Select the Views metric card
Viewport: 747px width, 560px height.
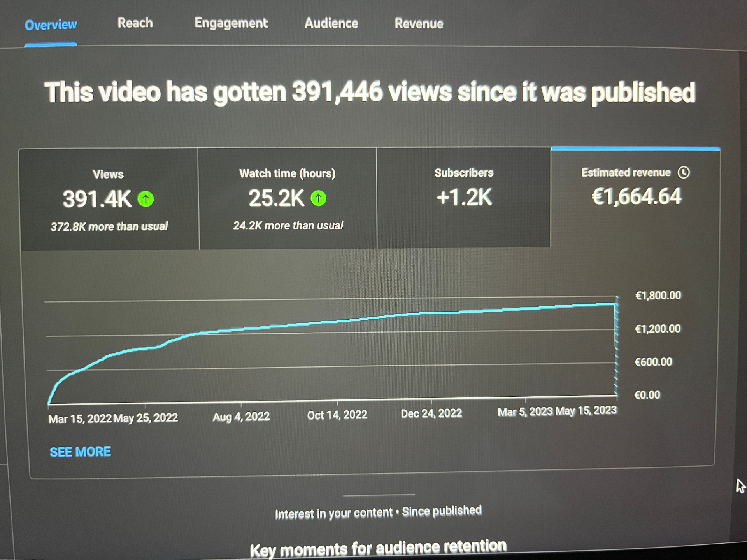pyautogui.click(x=109, y=199)
